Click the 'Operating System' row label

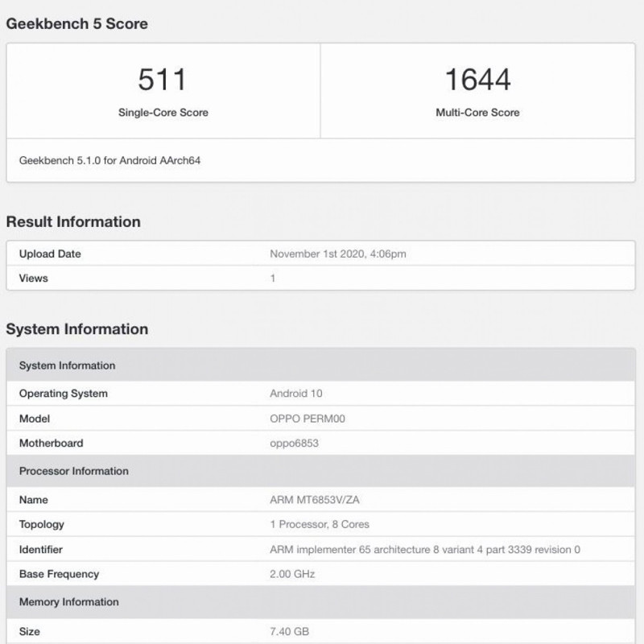click(64, 394)
